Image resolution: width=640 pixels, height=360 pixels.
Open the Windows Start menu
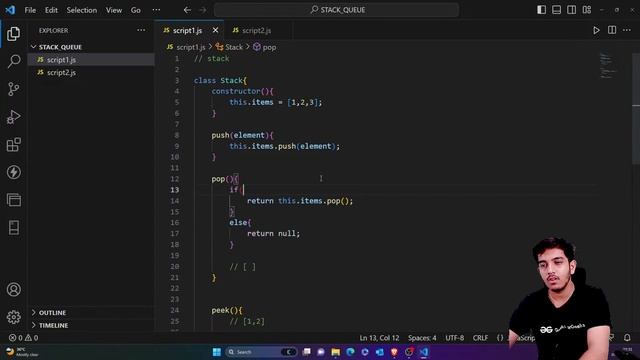[217, 352]
